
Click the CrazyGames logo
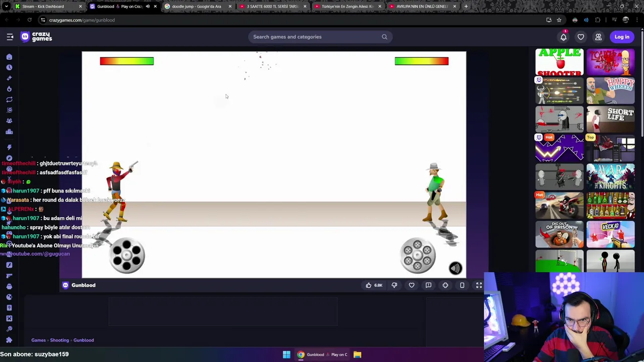pyautogui.click(x=36, y=37)
